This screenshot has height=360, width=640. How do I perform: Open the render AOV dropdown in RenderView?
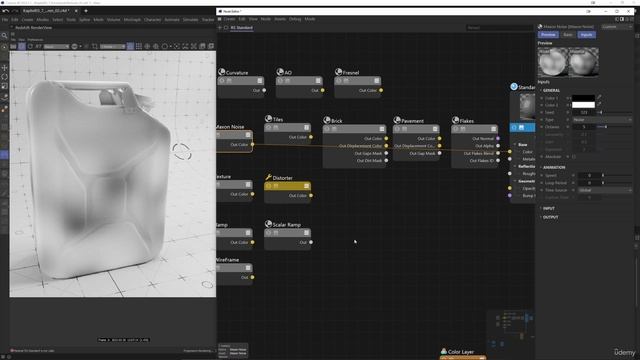(x=56, y=47)
